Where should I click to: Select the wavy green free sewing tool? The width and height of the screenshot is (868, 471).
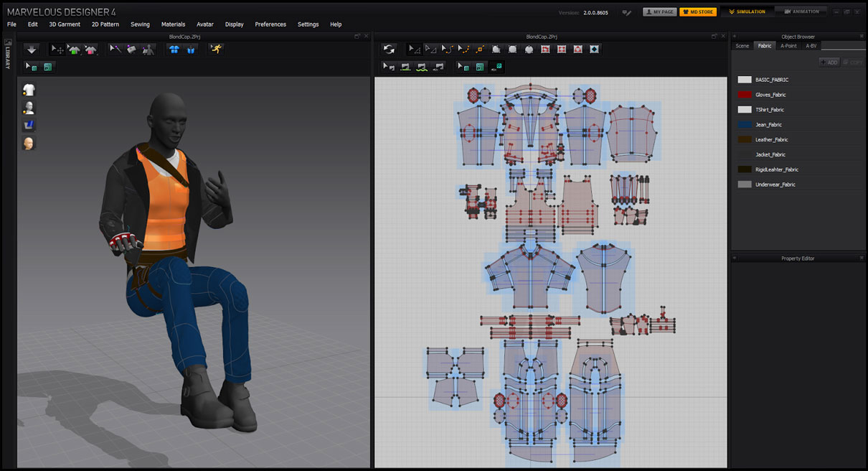click(422, 67)
